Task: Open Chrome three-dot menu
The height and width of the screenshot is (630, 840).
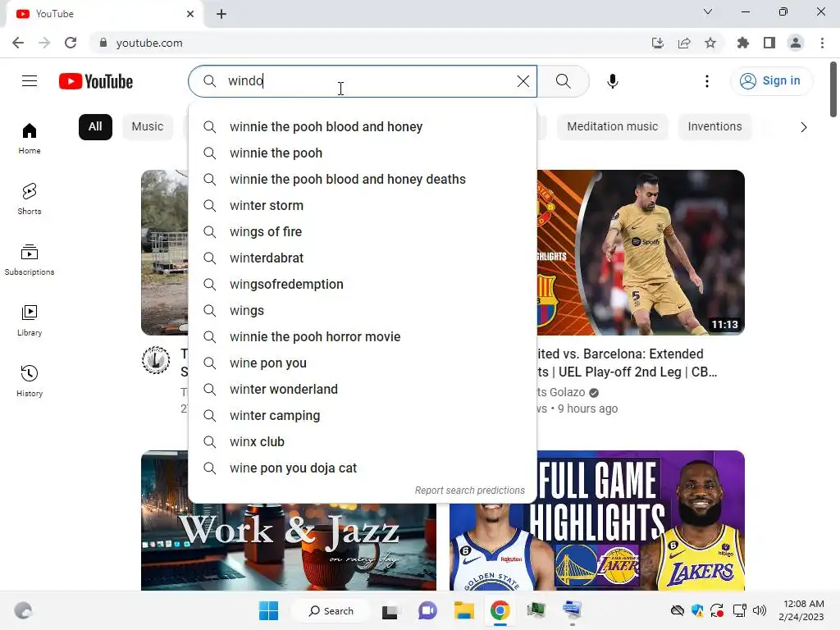Action: tap(822, 43)
